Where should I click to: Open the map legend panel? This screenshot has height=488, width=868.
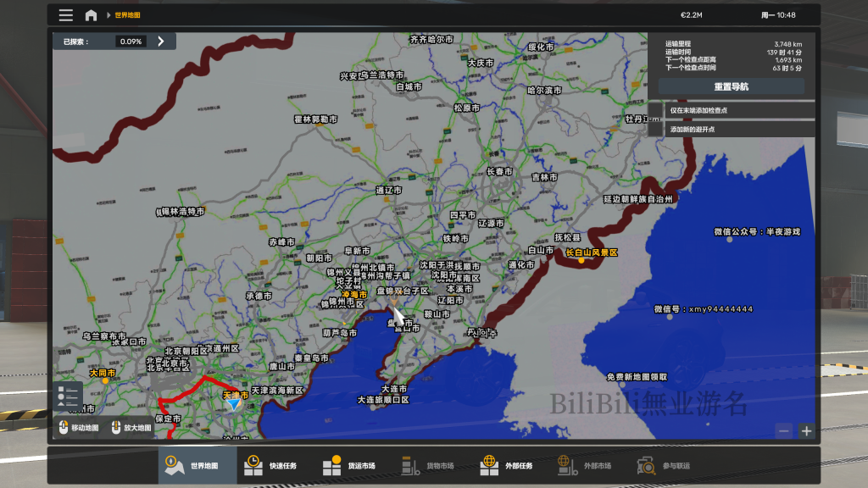pos(69,396)
